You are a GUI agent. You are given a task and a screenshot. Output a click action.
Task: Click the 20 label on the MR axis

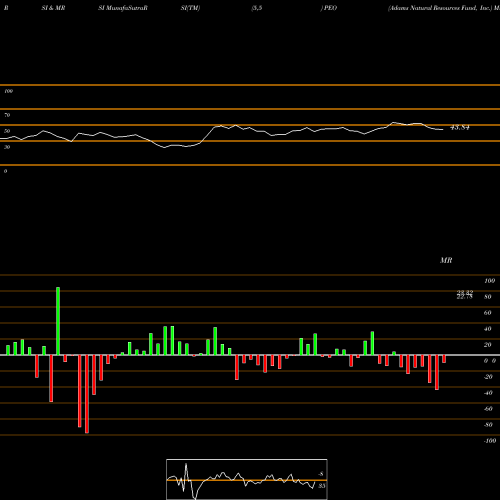point(488,345)
